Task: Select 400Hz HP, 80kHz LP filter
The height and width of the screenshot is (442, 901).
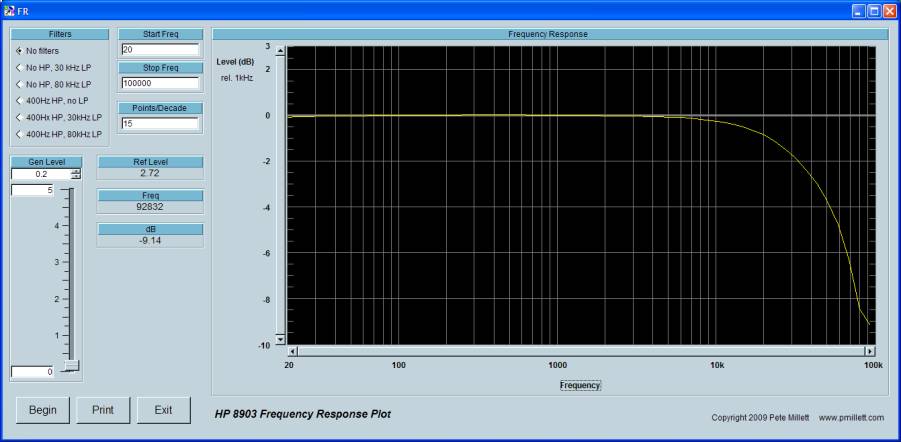Action: (20, 134)
